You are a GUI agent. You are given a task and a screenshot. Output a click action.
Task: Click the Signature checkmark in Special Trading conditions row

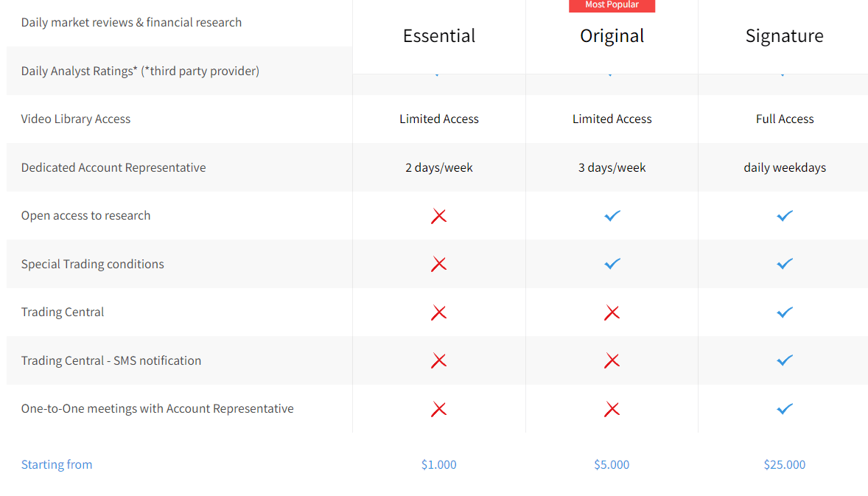[x=785, y=264]
